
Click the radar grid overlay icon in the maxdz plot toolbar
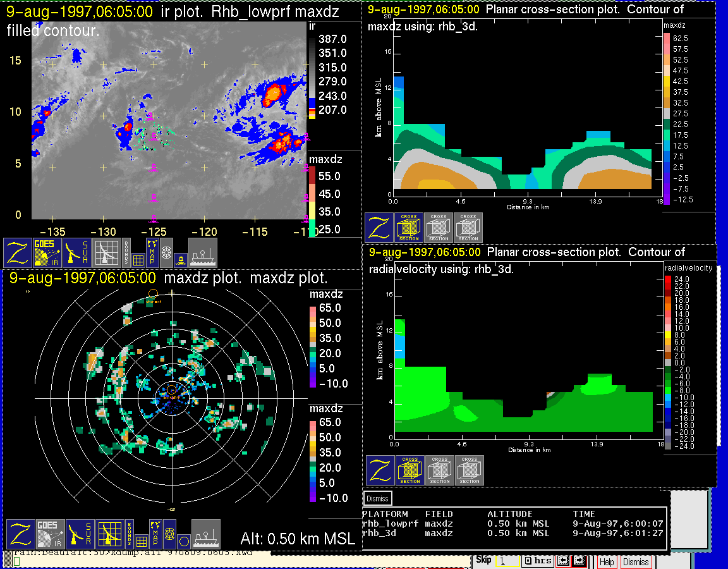tap(110, 534)
